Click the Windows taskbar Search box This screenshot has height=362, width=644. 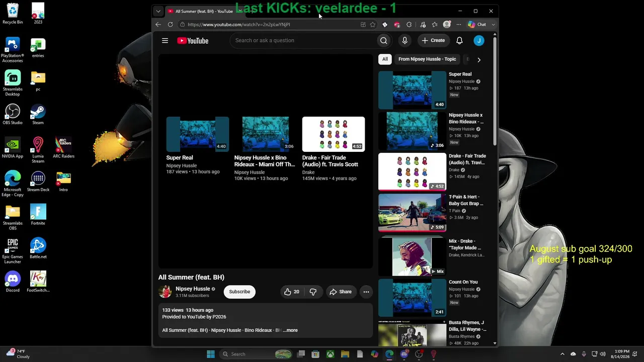(x=257, y=354)
